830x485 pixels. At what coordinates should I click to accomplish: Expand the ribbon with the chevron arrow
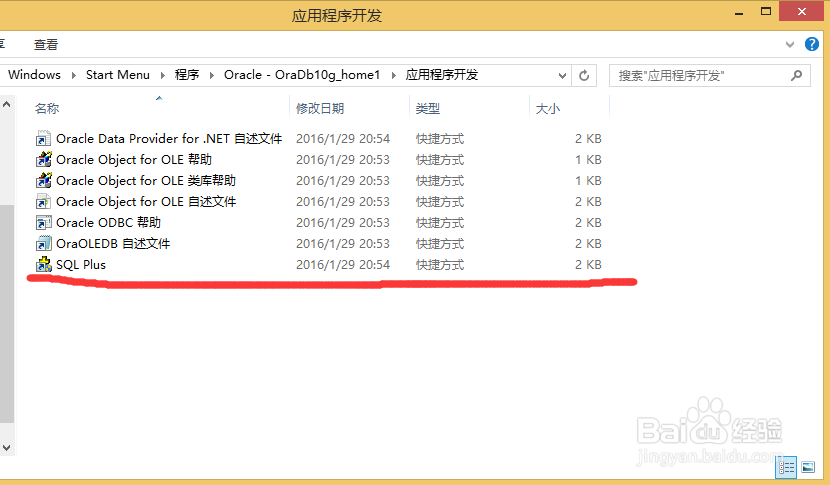pos(790,44)
